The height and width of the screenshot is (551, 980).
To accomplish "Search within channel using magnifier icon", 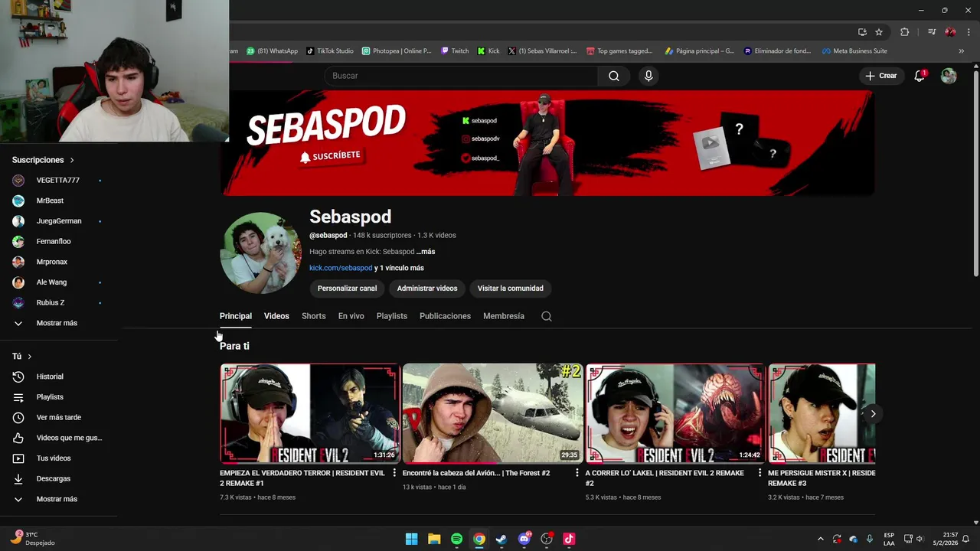I will tap(547, 316).
